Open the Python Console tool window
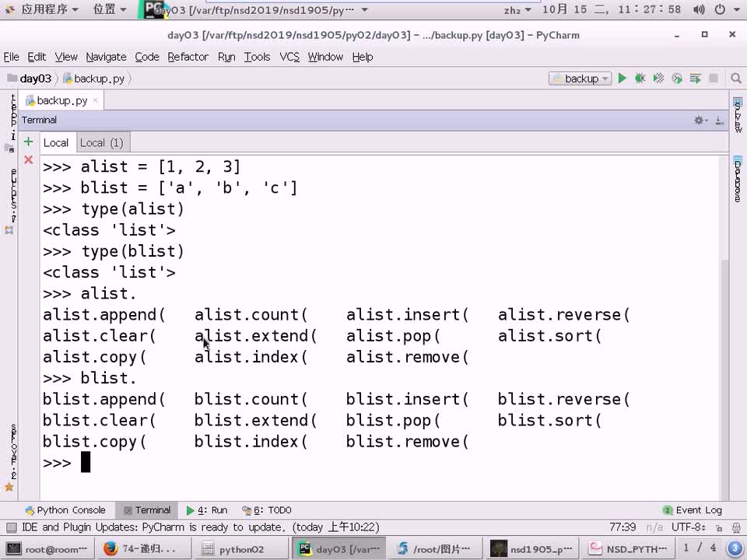Image resolution: width=747 pixels, height=560 pixels. click(65, 510)
